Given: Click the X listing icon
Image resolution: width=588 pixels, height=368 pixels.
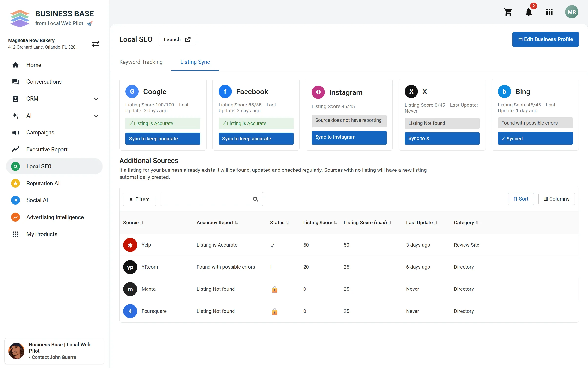Looking at the screenshot, I should [x=411, y=92].
